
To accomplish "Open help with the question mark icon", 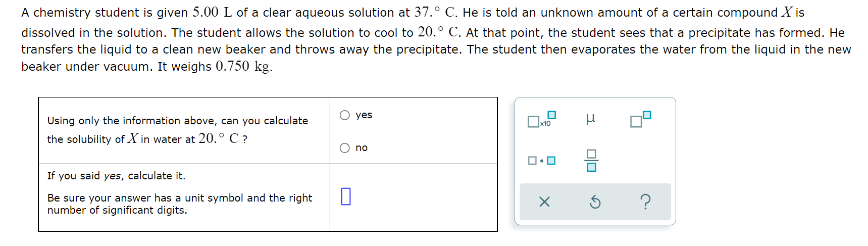I will click(x=645, y=202).
